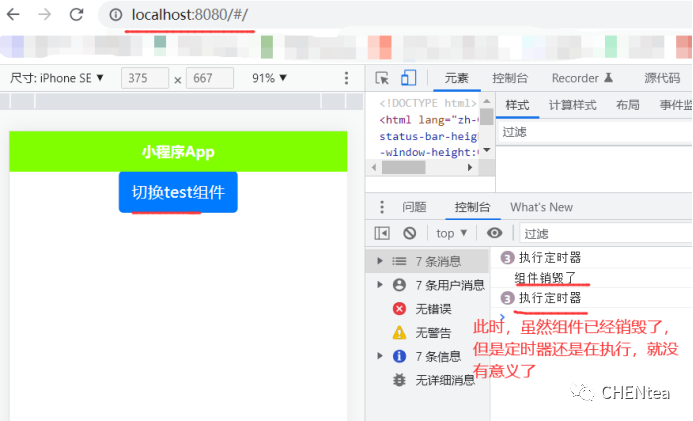Clear the console with the clear icon
This screenshot has width=693, height=421.
pyautogui.click(x=409, y=233)
